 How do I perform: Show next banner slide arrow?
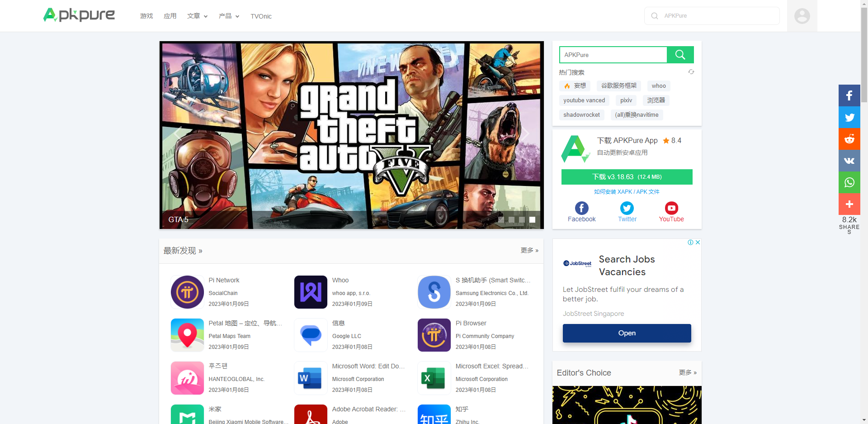(x=526, y=133)
